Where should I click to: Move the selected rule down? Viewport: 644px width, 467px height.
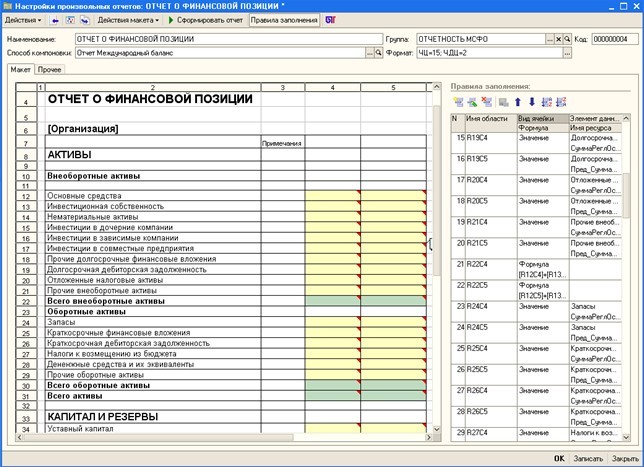[531, 102]
